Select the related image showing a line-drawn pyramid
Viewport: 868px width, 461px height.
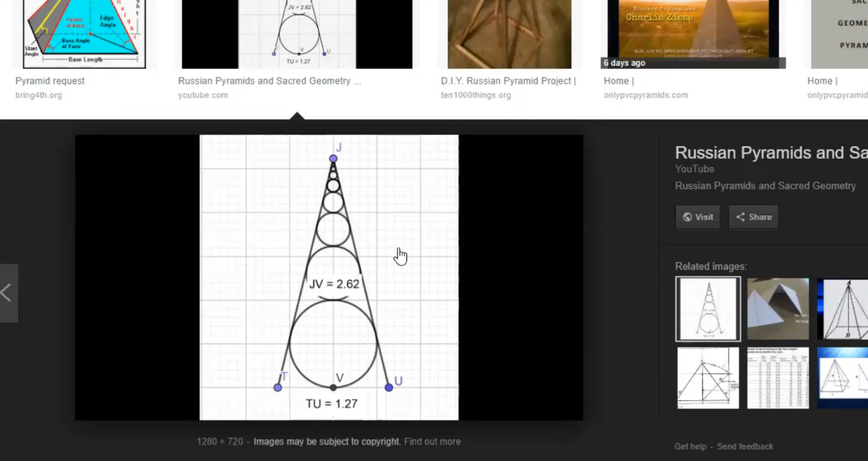point(842,309)
